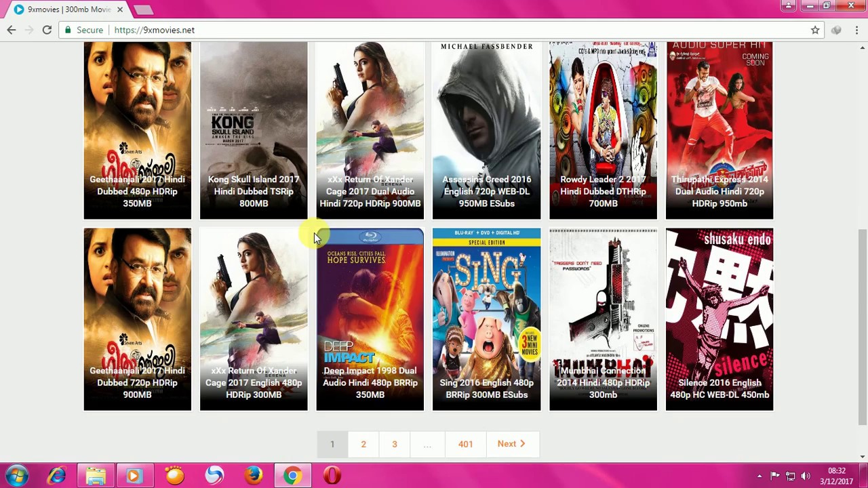Open Kong Skull Island 2017 Hindi Dubbed TSRip

click(254, 130)
